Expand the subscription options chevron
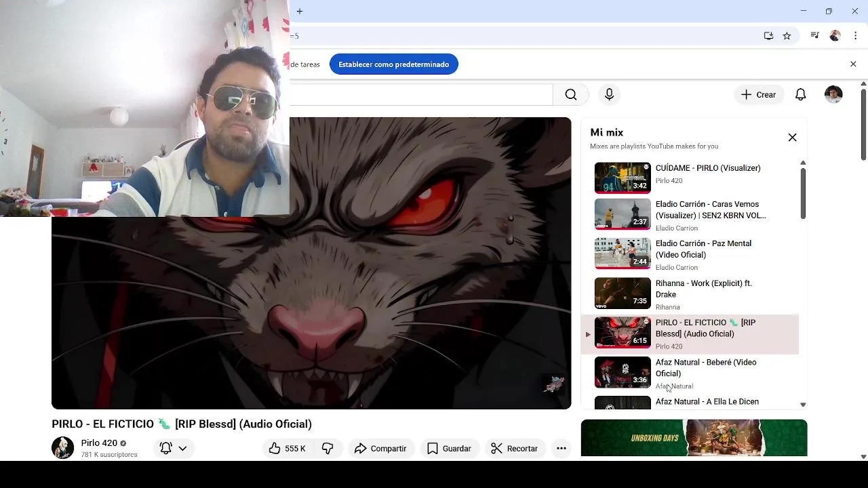 tap(182, 448)
